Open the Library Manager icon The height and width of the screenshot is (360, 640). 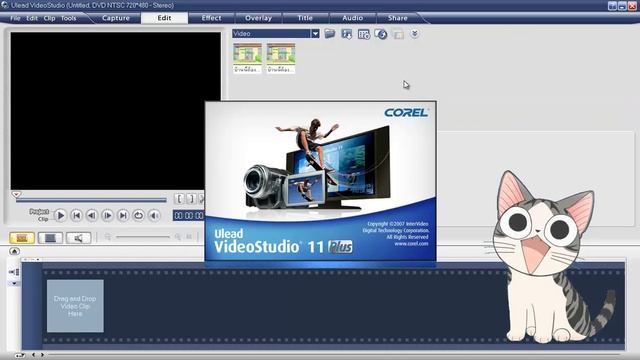coord(364,34)
